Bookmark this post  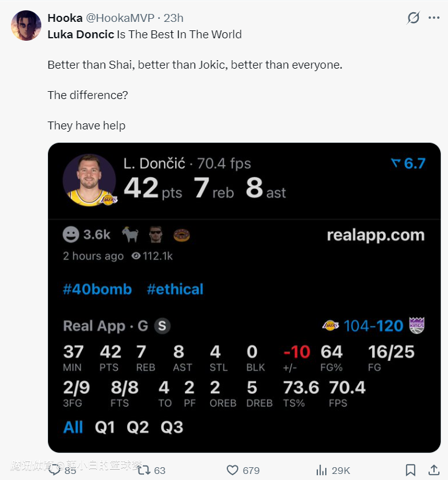coord(411,470)
